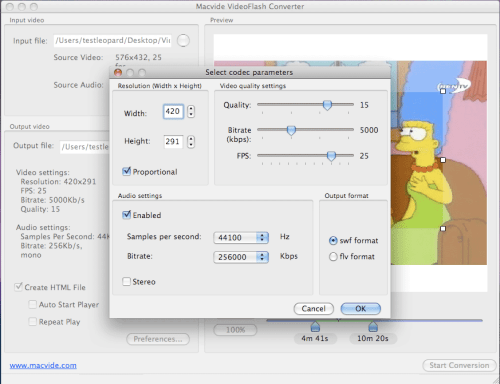Image resolution: width=500 pixels, height=384 pixels.
Task: Open the www.macvide.com link
Action: pos(43,365)
